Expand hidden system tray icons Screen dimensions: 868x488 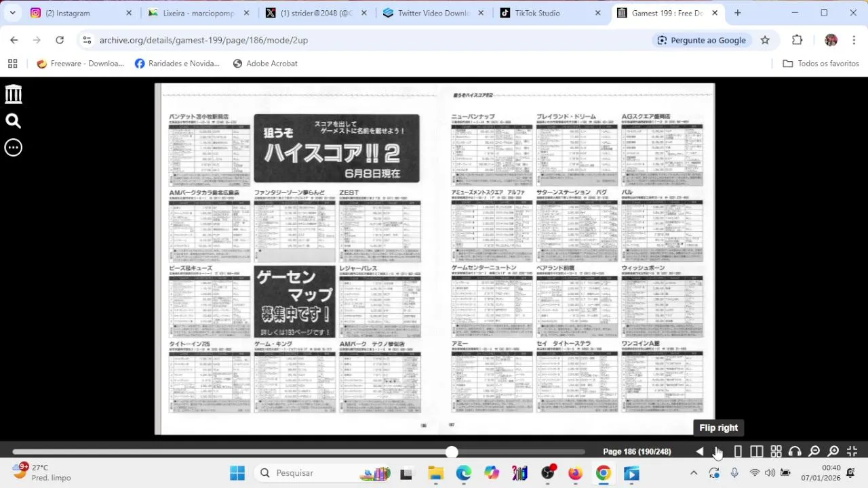click(x=694, y=473)
